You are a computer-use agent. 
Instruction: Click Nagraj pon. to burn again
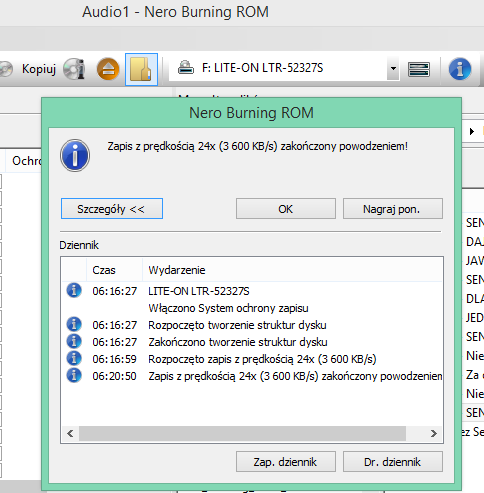click(393, 209)
